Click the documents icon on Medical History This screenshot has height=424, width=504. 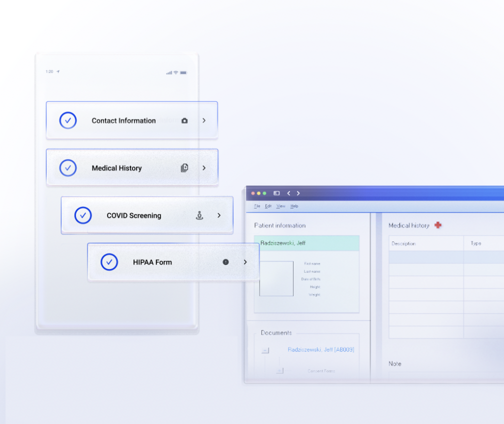click(184, 168)
